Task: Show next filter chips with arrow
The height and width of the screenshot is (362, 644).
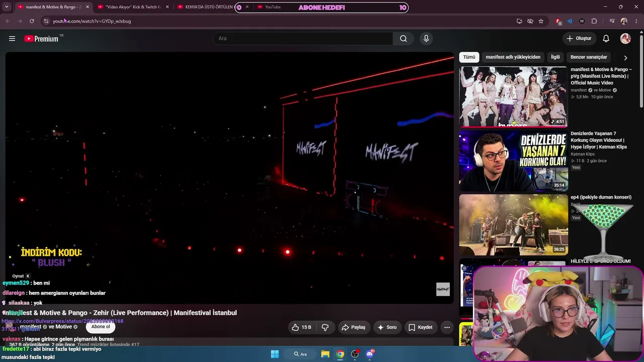Action: pyautogui.click(x=625, y=58)
